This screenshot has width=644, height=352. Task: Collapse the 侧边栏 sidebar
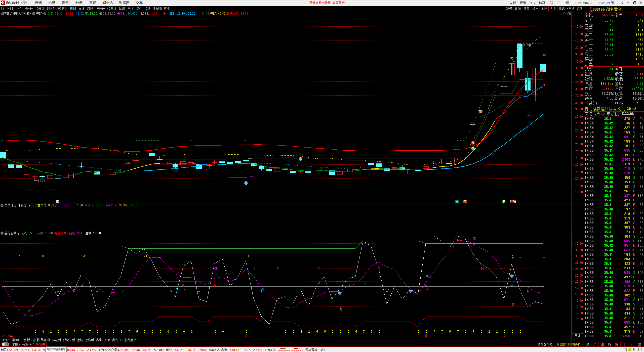click(x=578, y=344)
